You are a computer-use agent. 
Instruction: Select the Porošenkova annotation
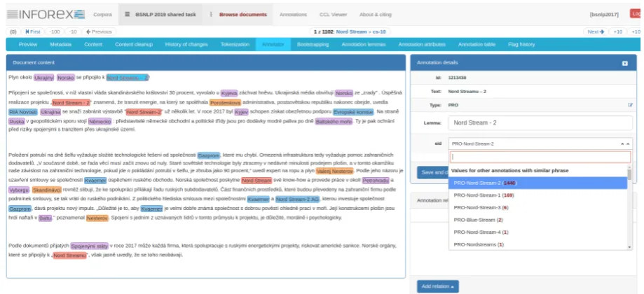click(x=225, y=102)
